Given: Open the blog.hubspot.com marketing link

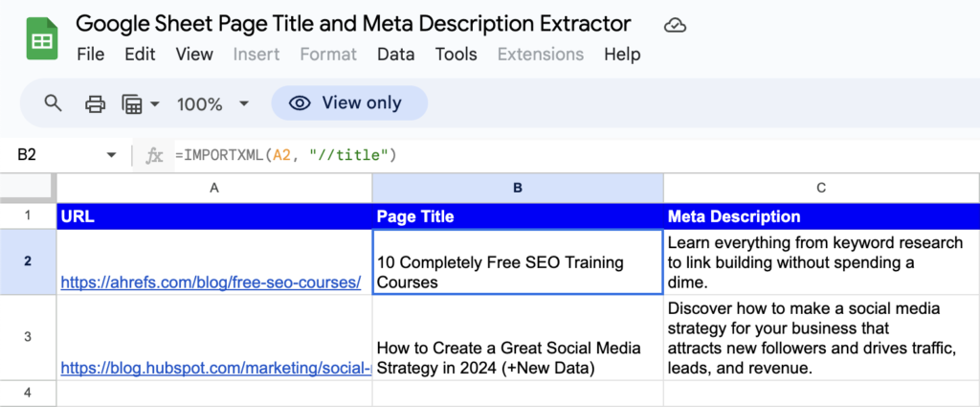Looking at the screenshot, I should click(216, 369).
